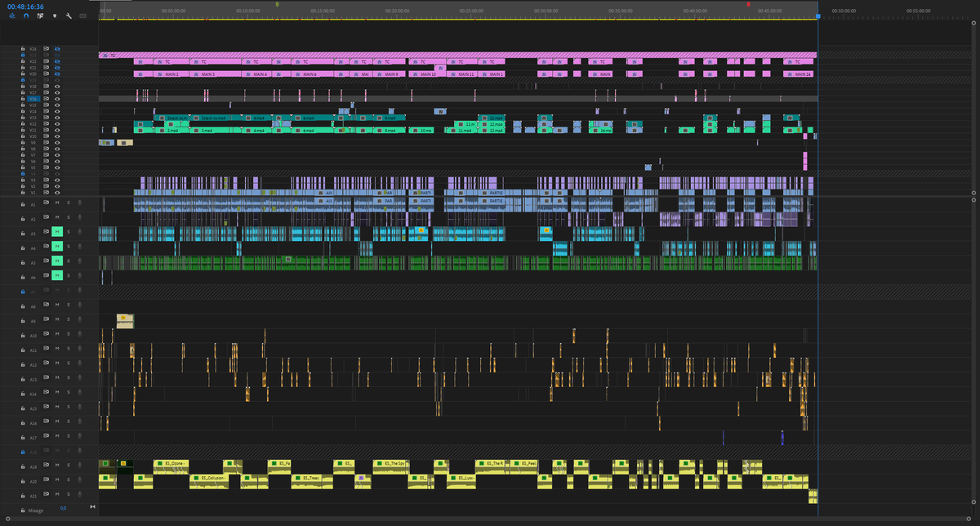Show hidden track V22 output
980x526 pixels.
coord(58,61)
